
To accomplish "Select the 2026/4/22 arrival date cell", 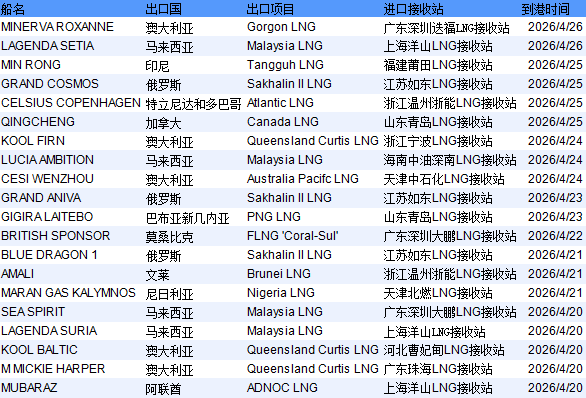I will [x=555, y=236].
